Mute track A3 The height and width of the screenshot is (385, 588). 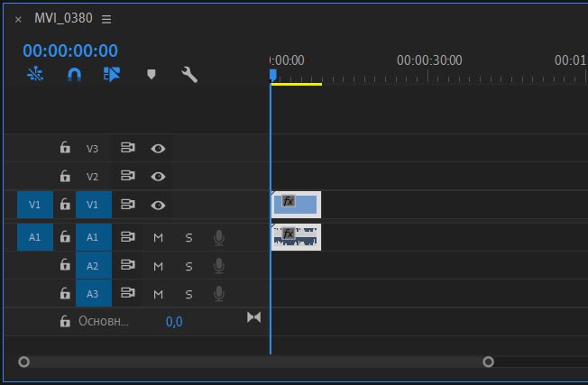[x=158, y=294]
